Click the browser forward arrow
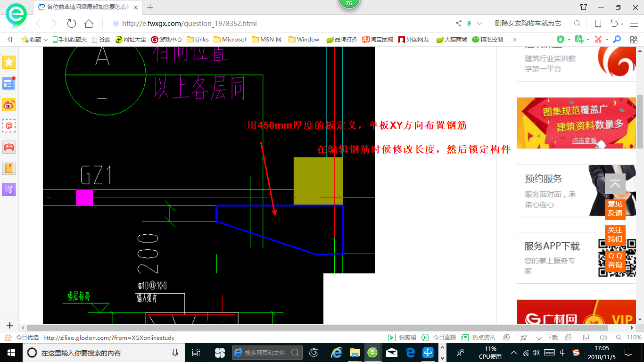Image resolution: width=644 pixels, height=362 pixels. point(54,24)
